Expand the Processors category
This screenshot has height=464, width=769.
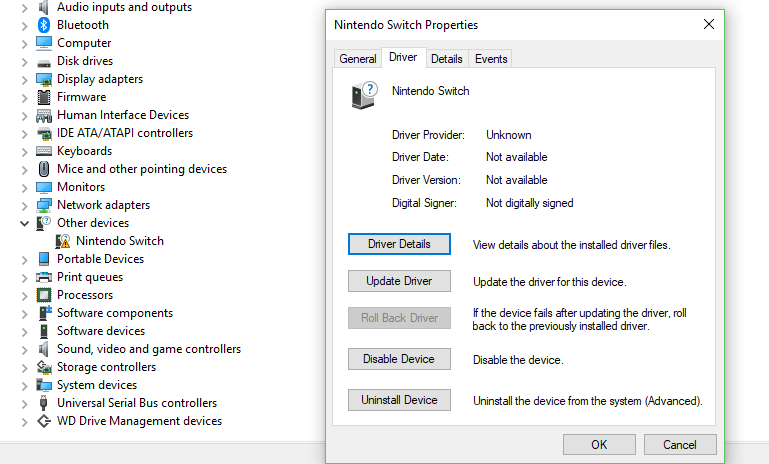25,296
